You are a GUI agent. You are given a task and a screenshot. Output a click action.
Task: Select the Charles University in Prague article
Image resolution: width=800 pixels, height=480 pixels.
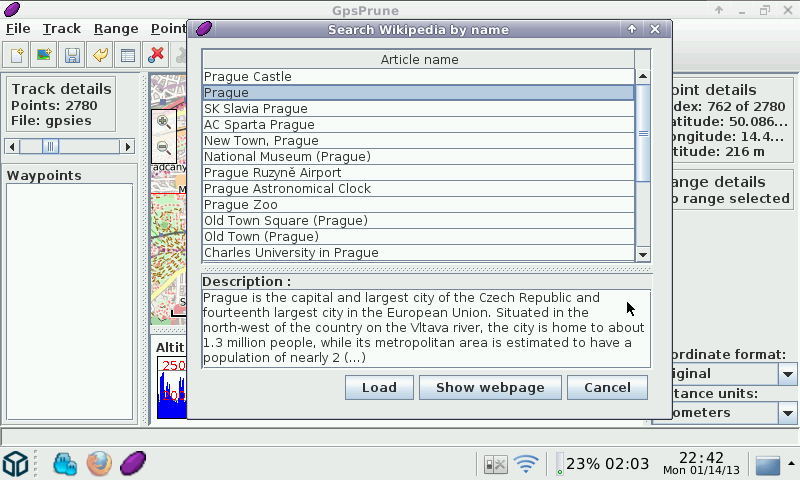[418, 252]
